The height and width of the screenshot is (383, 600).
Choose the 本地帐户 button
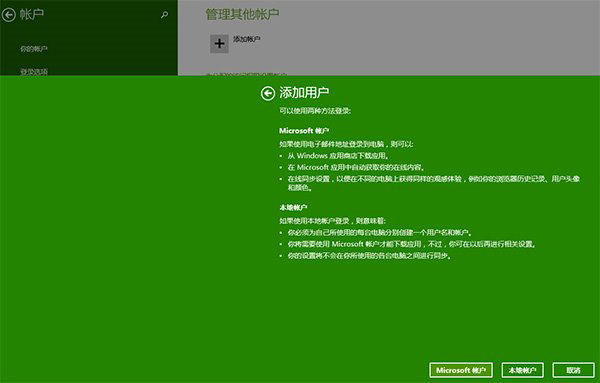[522, 370]
